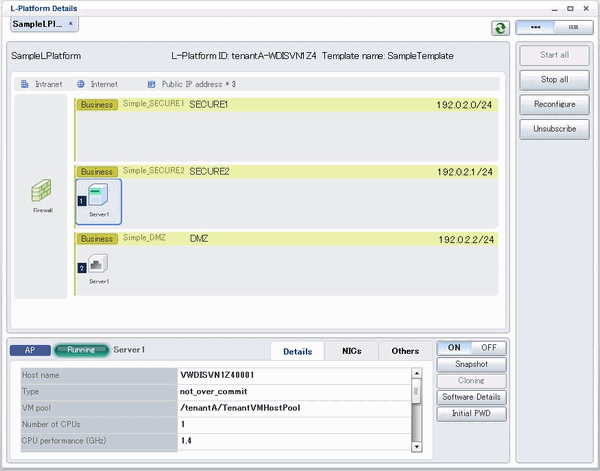Select Server1 icon in DMZ segment

tap(98, 264)
